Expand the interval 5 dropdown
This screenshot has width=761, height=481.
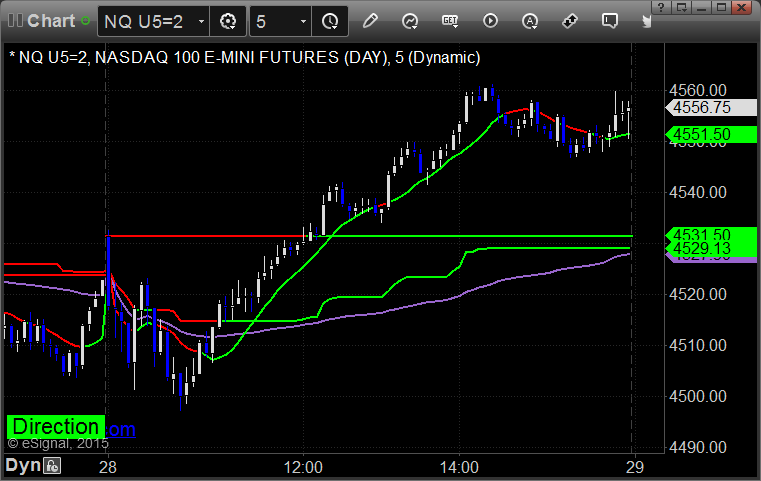coord(303,22)
